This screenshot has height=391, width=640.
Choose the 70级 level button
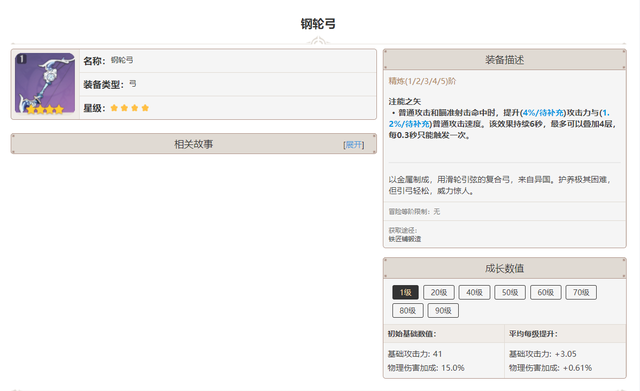[x=581, y=292]
